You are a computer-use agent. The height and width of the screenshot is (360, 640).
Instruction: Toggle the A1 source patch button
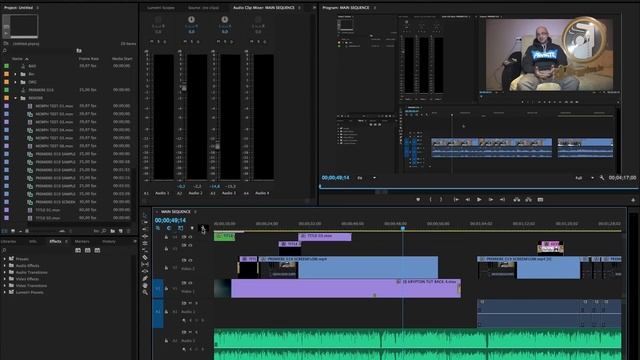click(158, 312)
